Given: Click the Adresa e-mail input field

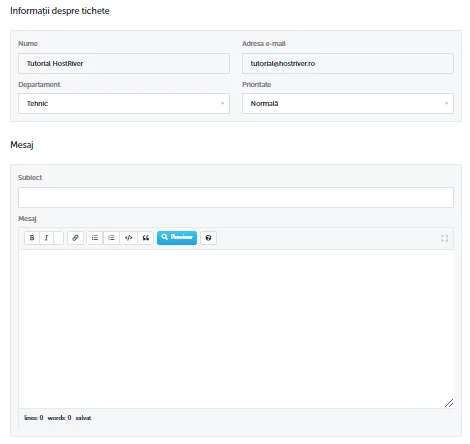Looking at the screenshot, I should coord(348,64).
